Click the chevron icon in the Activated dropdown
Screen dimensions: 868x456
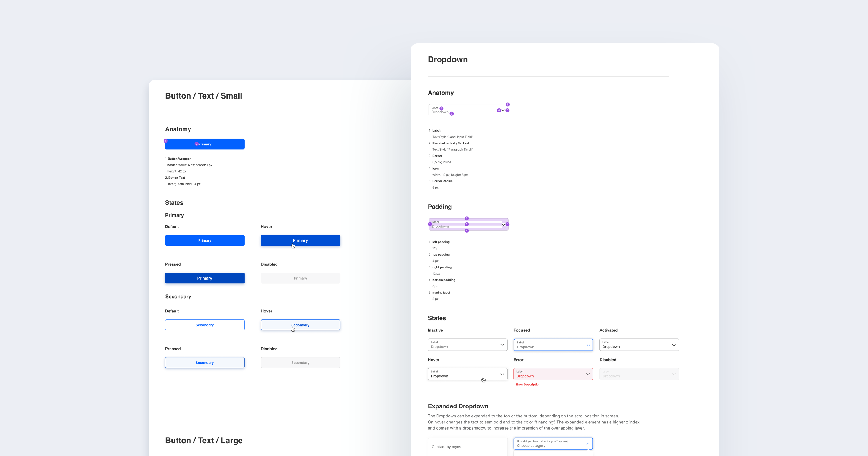pos(674,345)
